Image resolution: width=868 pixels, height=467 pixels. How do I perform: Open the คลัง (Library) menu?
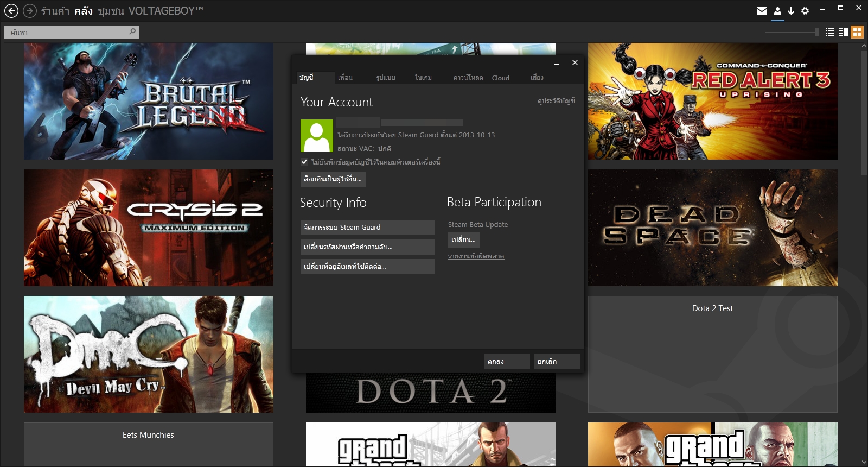[x=84, y=11]
